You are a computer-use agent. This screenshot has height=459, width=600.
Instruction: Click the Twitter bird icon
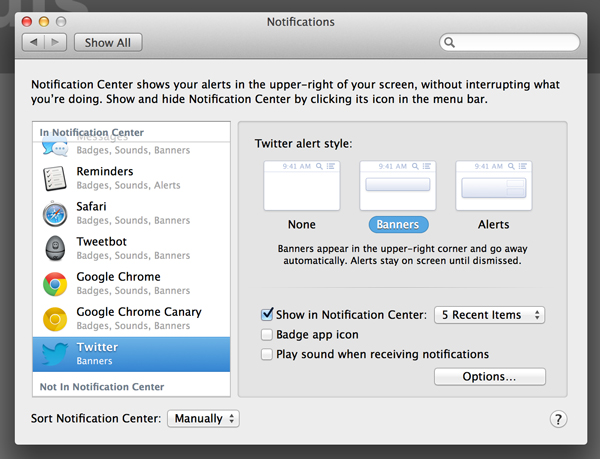(55, 354)
